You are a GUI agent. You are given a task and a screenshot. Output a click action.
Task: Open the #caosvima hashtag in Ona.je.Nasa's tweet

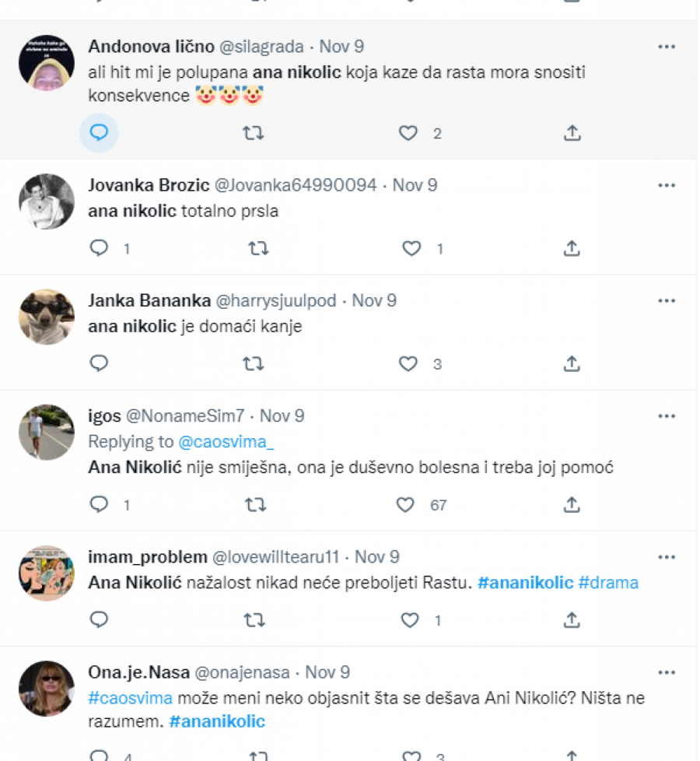pos(130,698)
